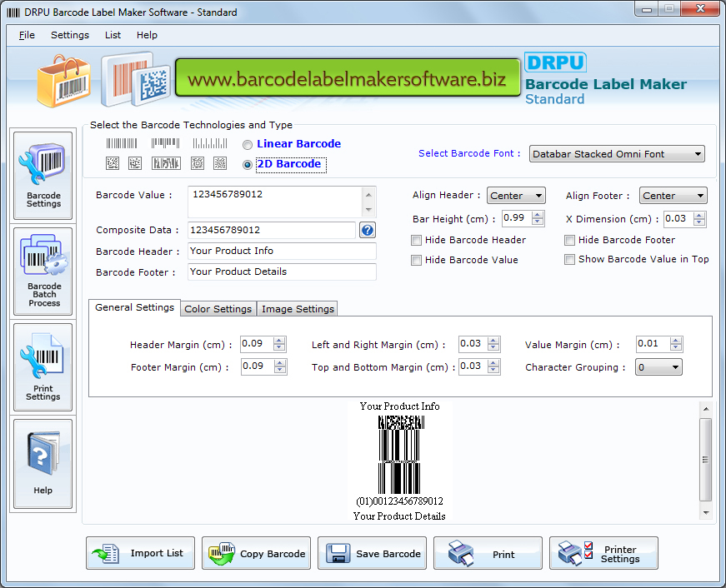
Task: Check Hide Barcode Footer
Action: click(569, 240)
